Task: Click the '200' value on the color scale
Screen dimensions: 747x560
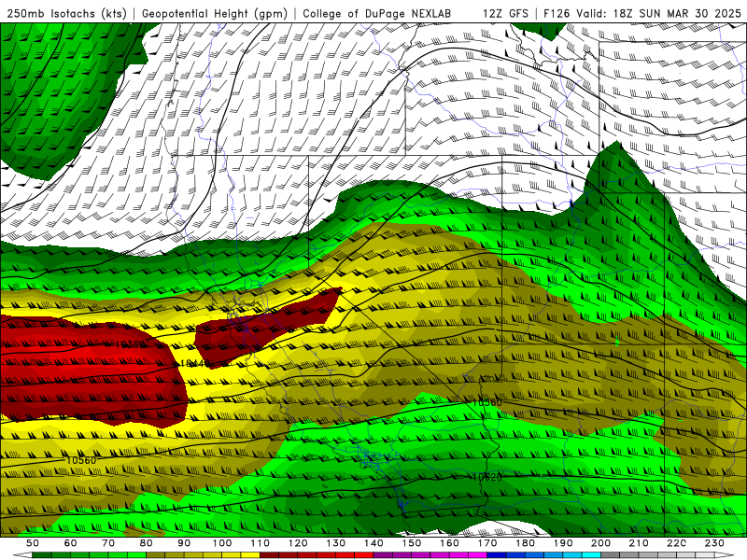Action: pyautogui.click(x=600, y=543)
